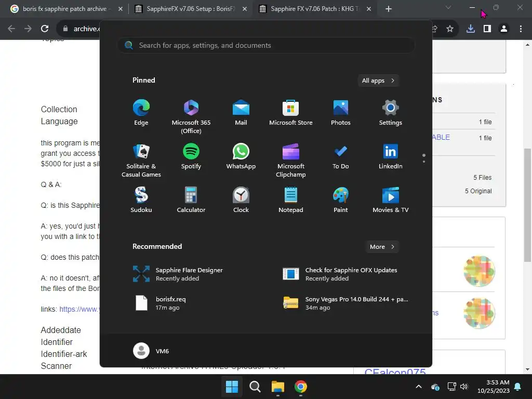This screenshot has height=399, width=532.
Task: Focus the Start menu search box
Action: pos(266,45)
